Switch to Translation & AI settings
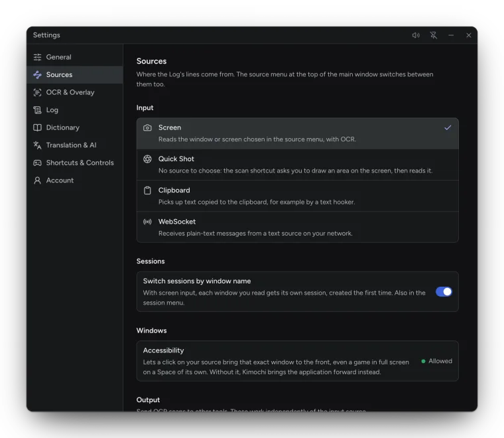Image resolution: width=504 pixels, height=438 pixels. 75,145
